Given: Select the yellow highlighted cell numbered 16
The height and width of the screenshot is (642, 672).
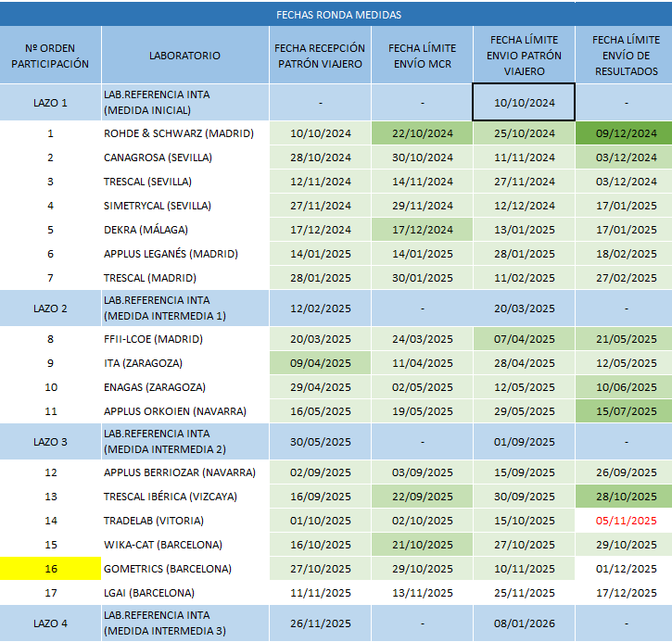Looking at the screenshot, I should tap(51, 568).
